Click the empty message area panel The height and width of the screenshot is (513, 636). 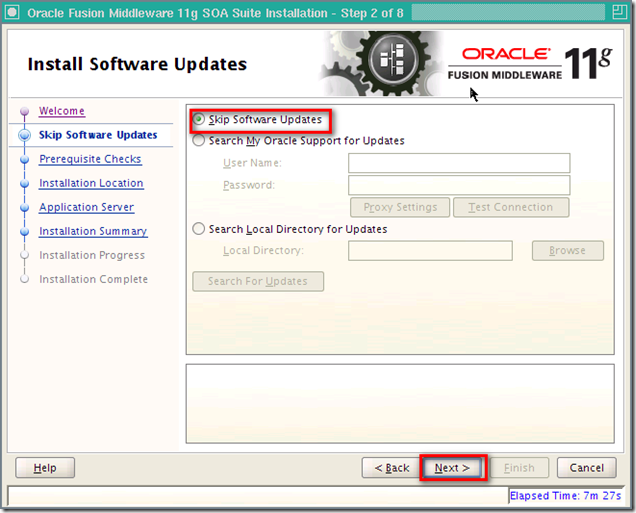tap(400, 404)
